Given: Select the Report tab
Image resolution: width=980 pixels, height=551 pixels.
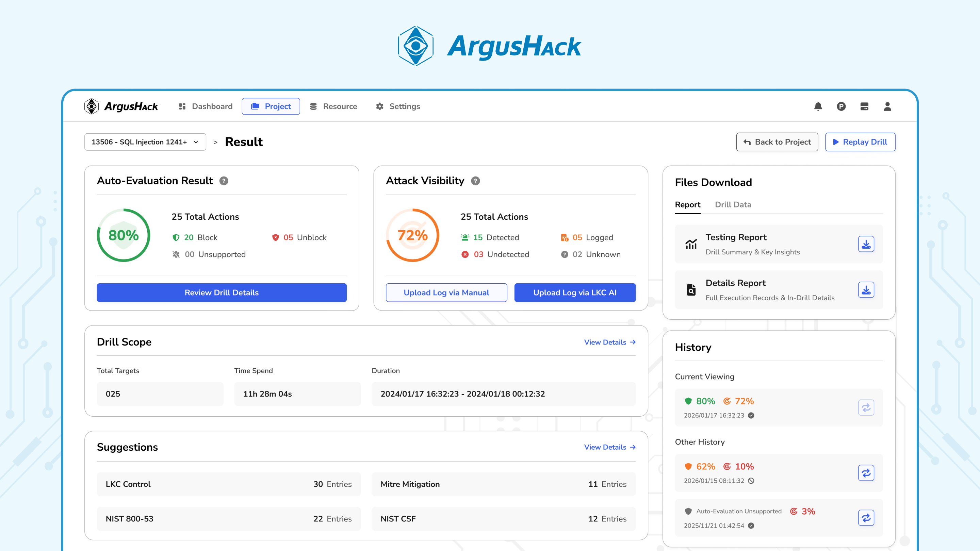Looking at the screenshot, I should point(687,205).
